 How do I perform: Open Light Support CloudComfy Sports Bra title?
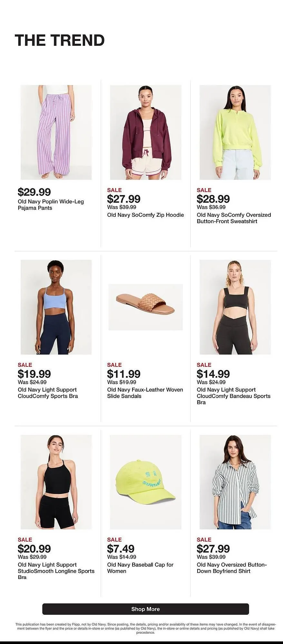point(48,393)
